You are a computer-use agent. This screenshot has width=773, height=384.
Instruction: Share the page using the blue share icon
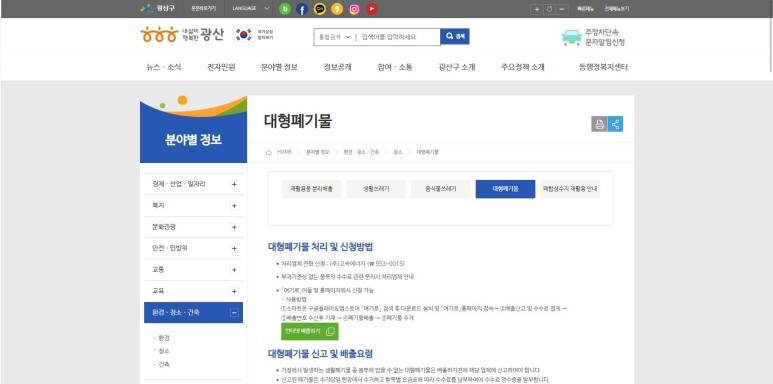coord(615,124)
